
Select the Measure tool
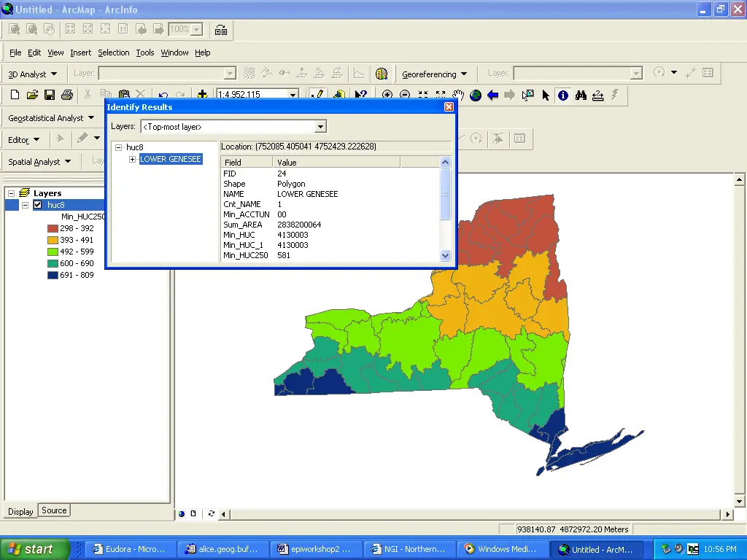click(598, 96)
